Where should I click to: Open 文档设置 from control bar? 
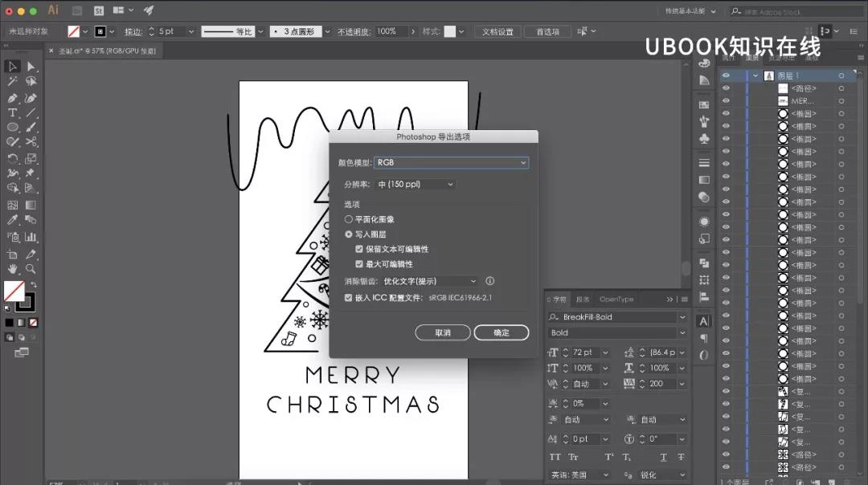[497, 32]
